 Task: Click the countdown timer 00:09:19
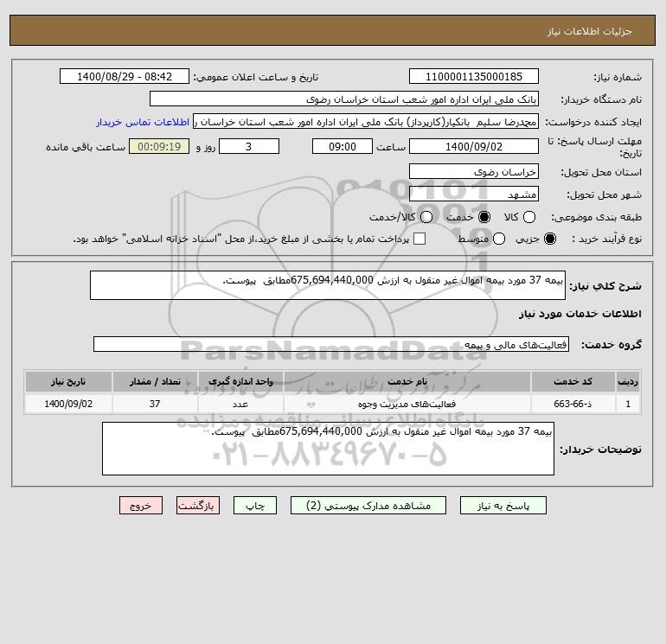pos(159,146)
